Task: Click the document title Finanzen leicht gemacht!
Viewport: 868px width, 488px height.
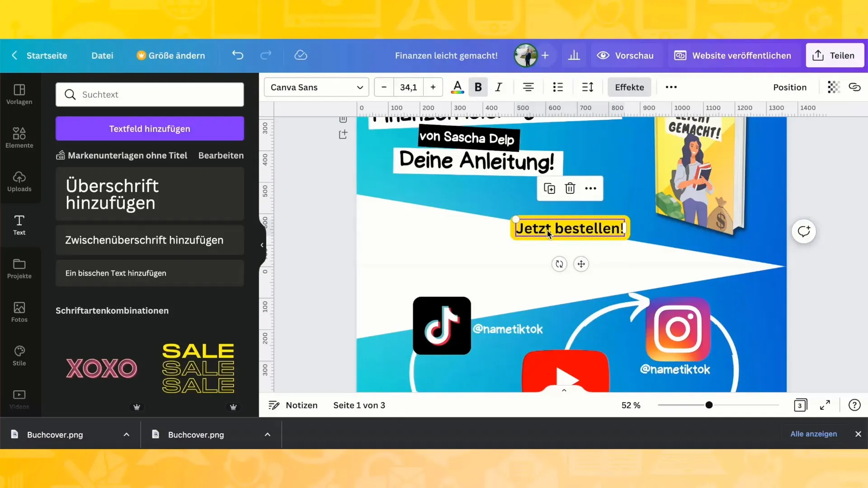Action: pos(446,56)
